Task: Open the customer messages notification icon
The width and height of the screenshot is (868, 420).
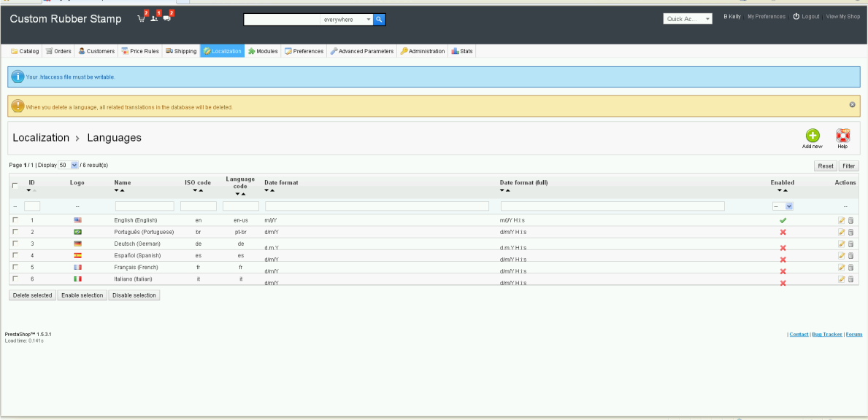Action: pyautogui.click(x=166, y=19)
